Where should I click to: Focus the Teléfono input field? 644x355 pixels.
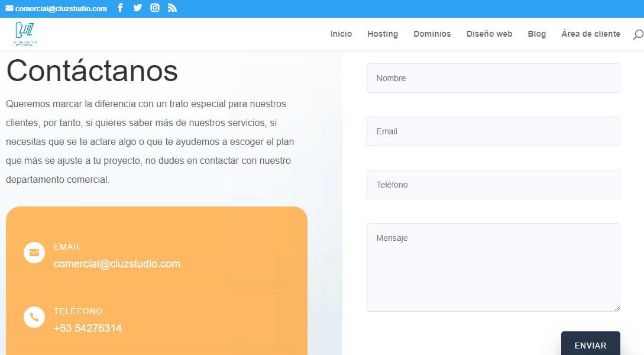coord(493,185)
